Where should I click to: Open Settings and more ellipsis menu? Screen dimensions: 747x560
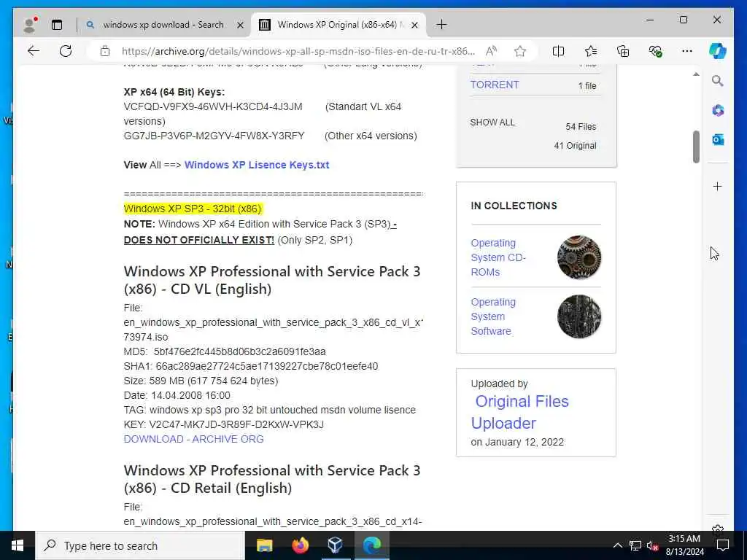[x=687, y=51]
